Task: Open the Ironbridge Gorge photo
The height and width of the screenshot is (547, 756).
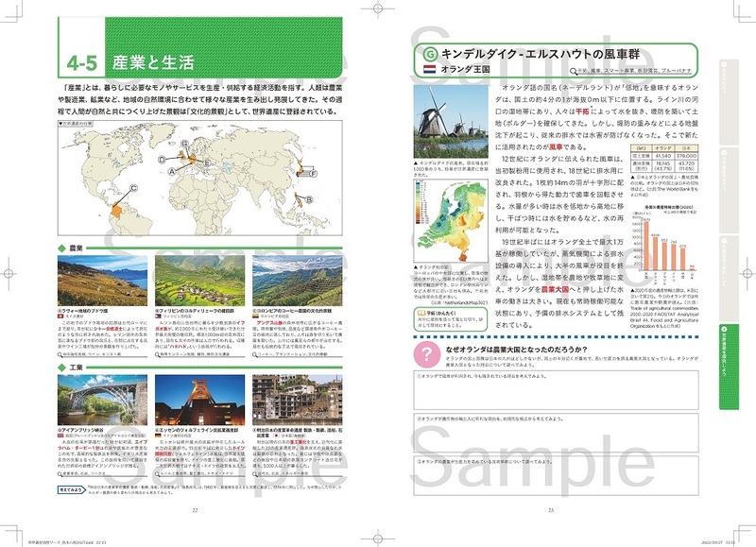Action: pyautogui.click(x=102, y=400)
